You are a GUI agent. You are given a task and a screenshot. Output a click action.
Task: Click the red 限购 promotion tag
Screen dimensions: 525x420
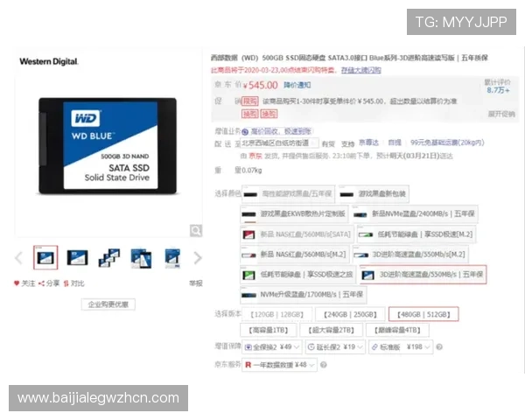coord(250,101)
